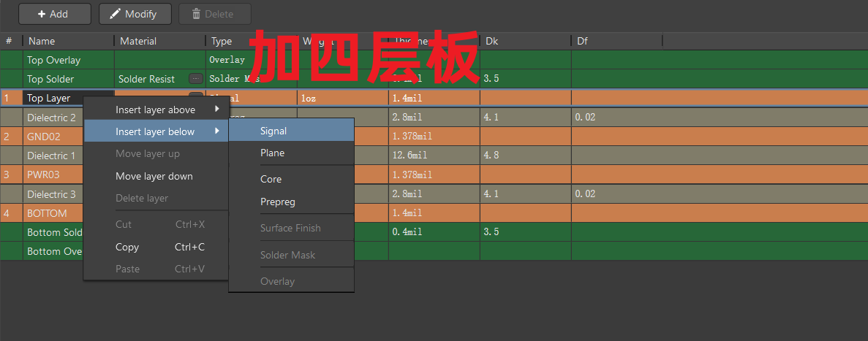Screen dimensions: 868x341
Task: Select the PWR03 layer name cell
Action: [x=47, y=175]
